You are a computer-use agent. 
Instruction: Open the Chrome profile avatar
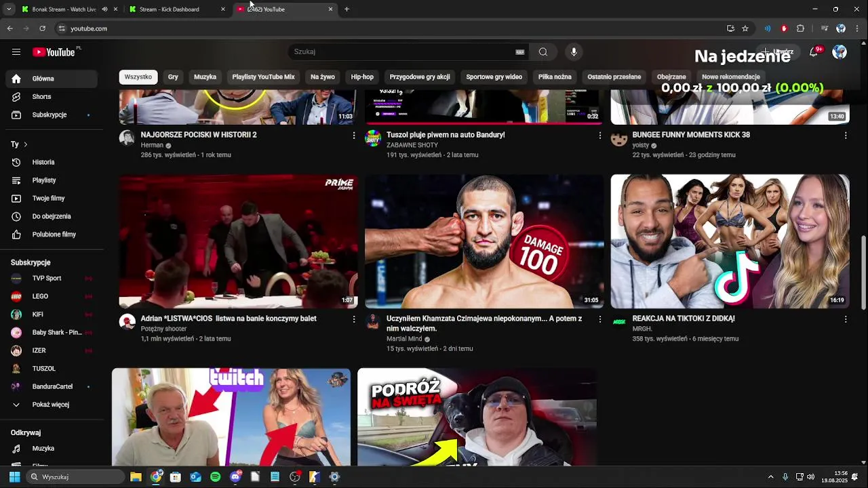click(x=841, y=28)
